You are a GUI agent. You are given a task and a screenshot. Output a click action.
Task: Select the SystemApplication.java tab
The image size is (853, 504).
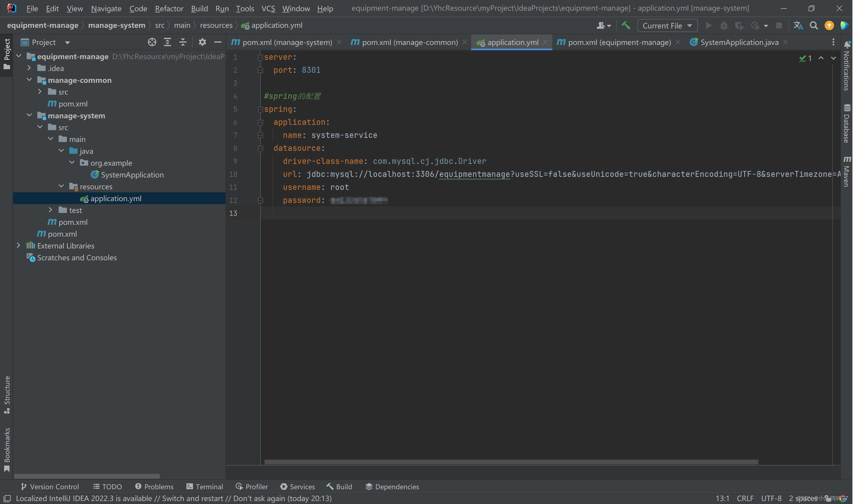(x=740, y=42)
